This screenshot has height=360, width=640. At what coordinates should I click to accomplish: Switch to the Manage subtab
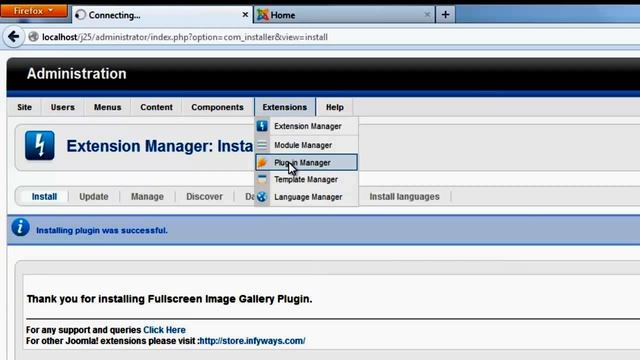point(147,196)
